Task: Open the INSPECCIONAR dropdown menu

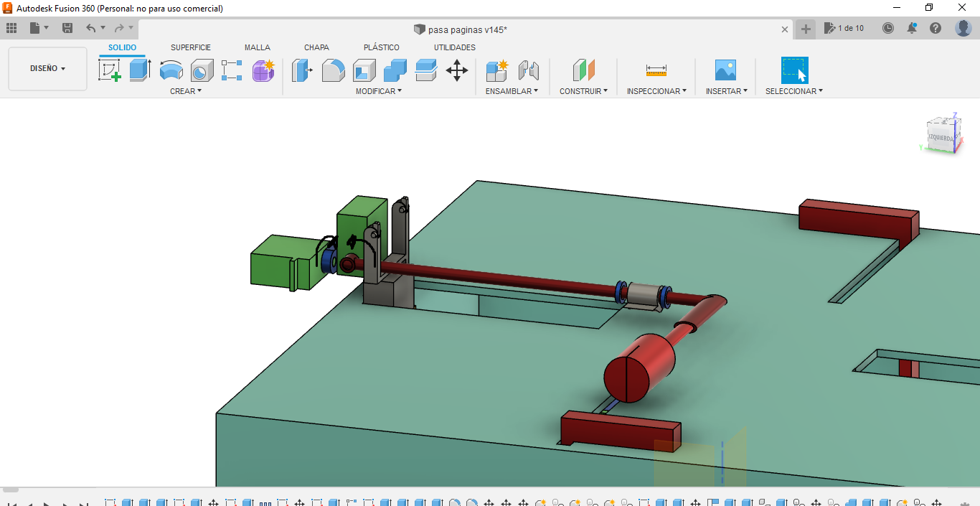Action: coord(656,91)
